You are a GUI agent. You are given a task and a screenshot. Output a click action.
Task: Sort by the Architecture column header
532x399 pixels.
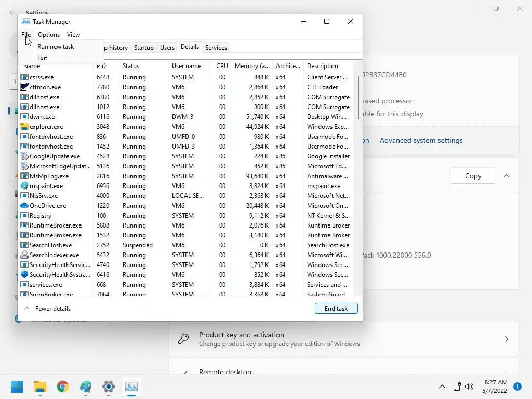tap(288, 66)
